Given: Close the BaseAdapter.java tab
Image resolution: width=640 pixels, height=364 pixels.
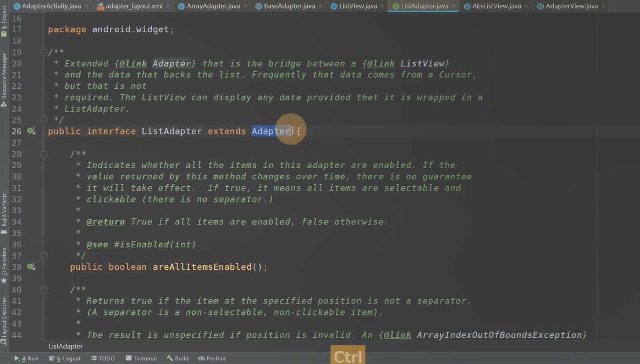Looking at the screenshot, I should click(x=320, y=7).
